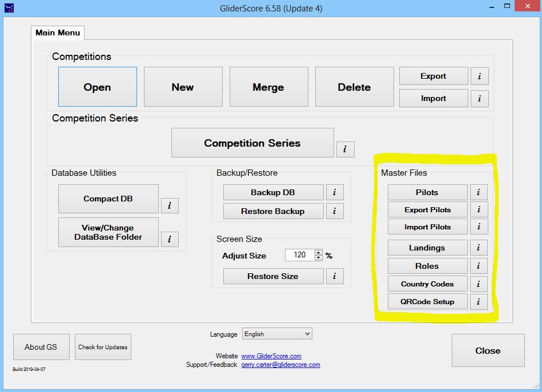542x392 pixels.
Task: Show info for View/Change DataBase Folder
Action: coord(170,239)
